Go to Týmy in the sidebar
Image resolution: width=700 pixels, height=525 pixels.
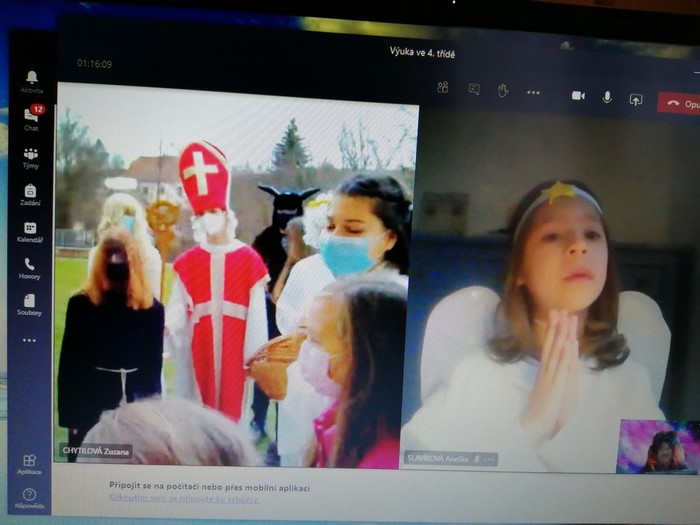pyautogui.click(x=31, y=157)
